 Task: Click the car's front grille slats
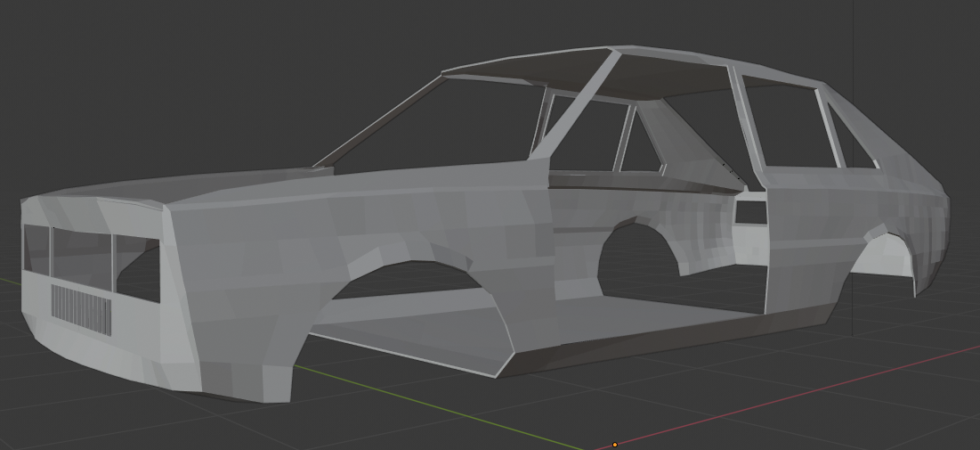click(81, 310)
